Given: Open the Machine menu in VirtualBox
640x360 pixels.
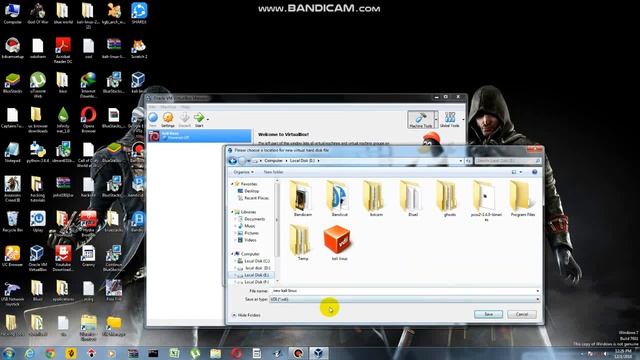Looking at the screenshot, I should click(168, 107).
